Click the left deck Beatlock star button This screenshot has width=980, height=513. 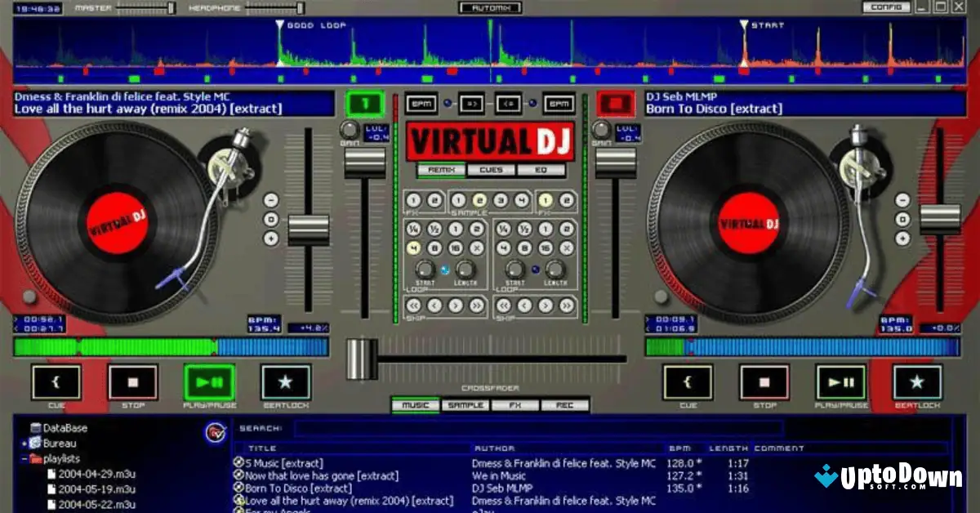286,384
